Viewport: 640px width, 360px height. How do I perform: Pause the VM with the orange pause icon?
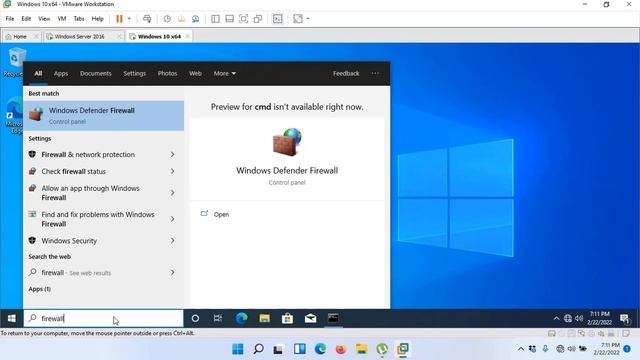pyautogui.click(x=119, y=19)
